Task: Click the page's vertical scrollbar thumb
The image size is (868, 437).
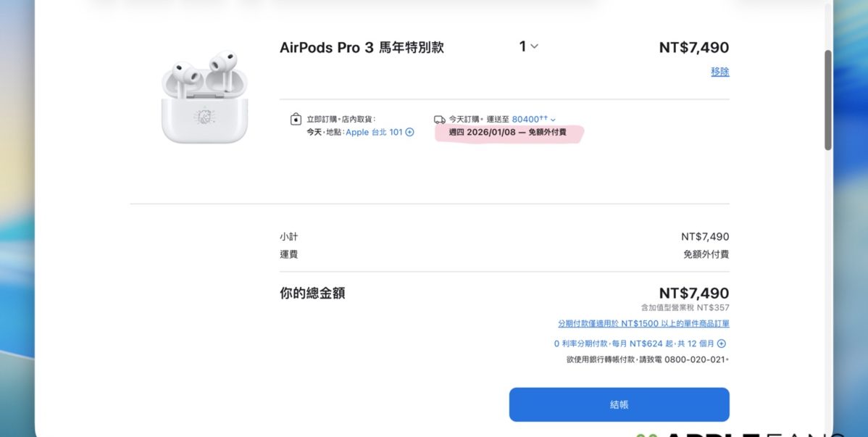Action: pyautogui.click(x=828, y=100)
